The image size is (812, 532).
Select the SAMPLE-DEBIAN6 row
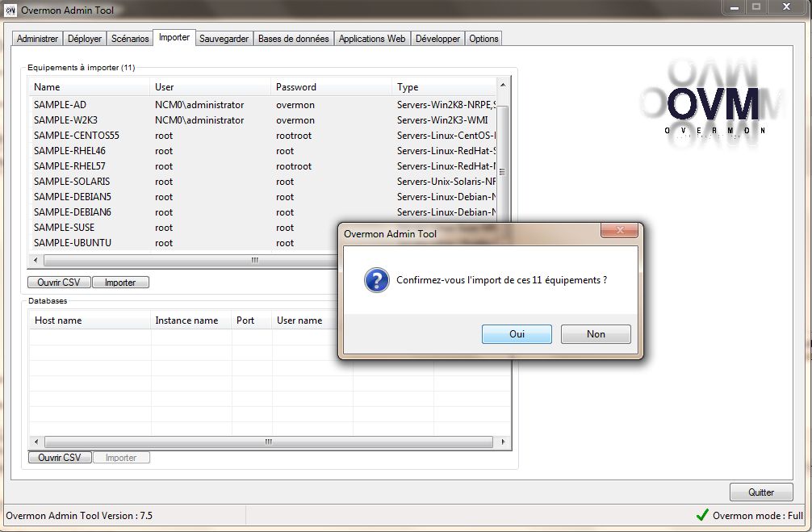point(262,212)
